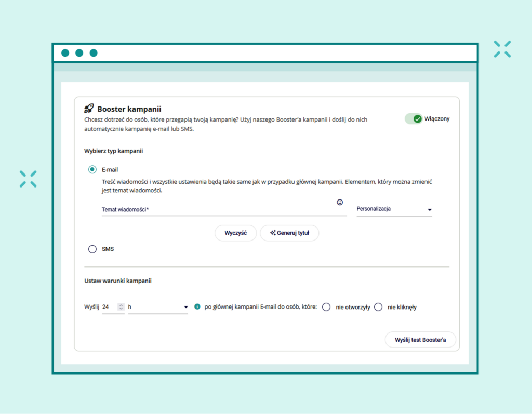
Task: Disable the Włączony booster toggle
Action: click(x=414, y=119)
